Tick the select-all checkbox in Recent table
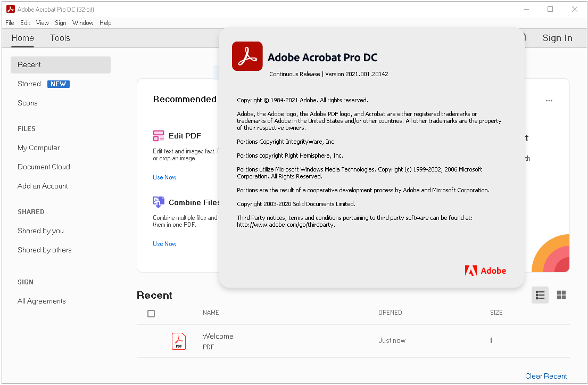 point(151,313)
